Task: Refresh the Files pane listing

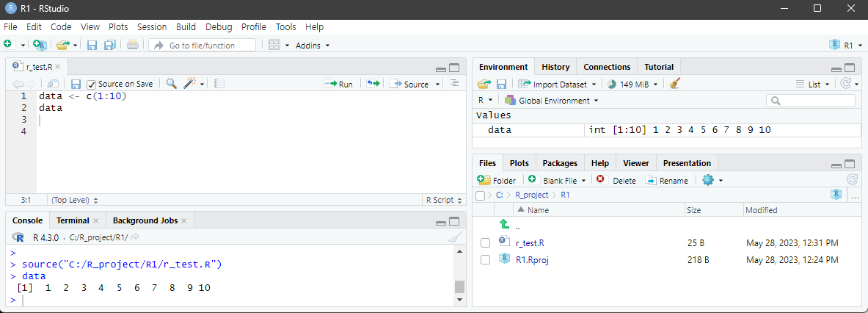Action: 853,179
